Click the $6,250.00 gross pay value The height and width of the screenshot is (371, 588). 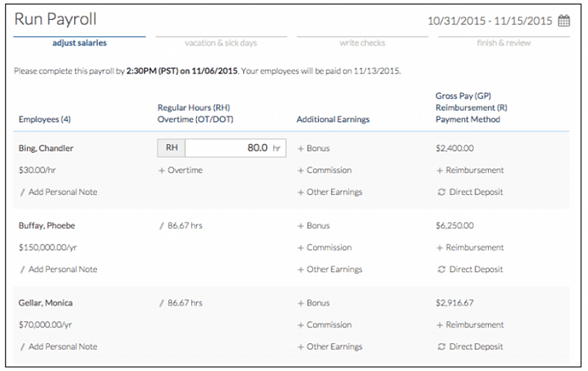[x=454, y=226]
